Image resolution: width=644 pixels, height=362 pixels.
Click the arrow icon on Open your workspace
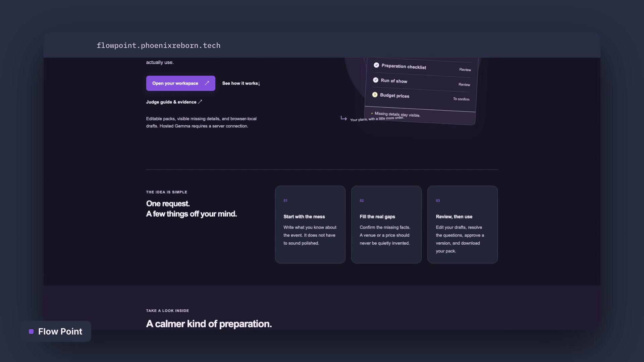(207, 83)
